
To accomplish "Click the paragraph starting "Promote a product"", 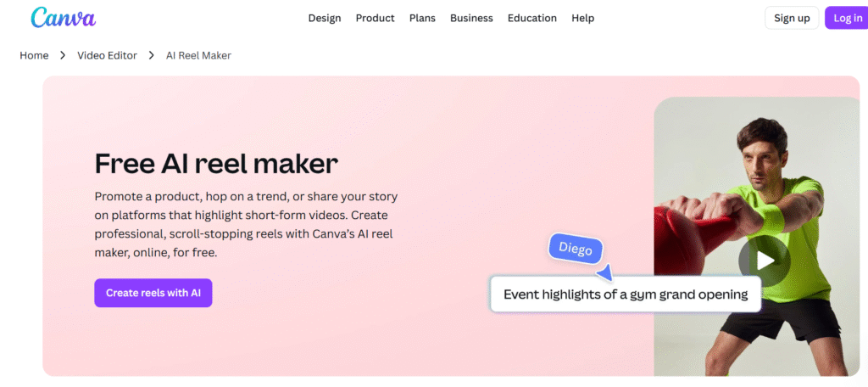I will pyautogui.click(x=246, y=224).
